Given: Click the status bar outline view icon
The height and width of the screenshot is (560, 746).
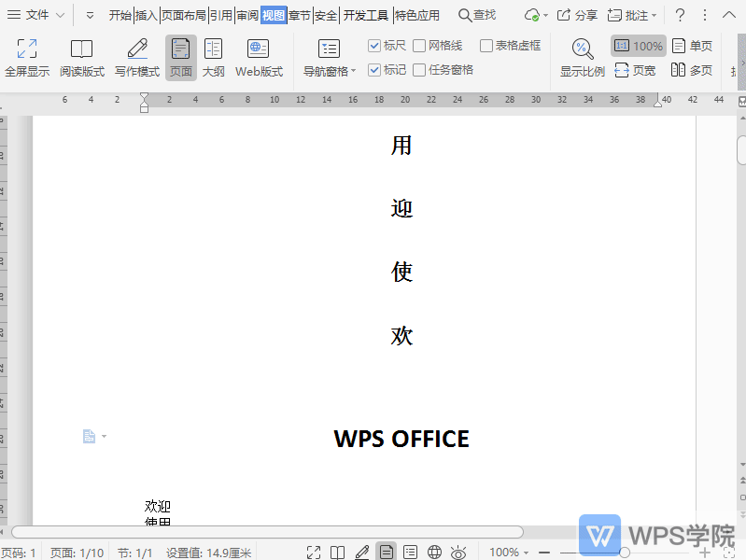Looking at the screenshot, I should 410,553.
